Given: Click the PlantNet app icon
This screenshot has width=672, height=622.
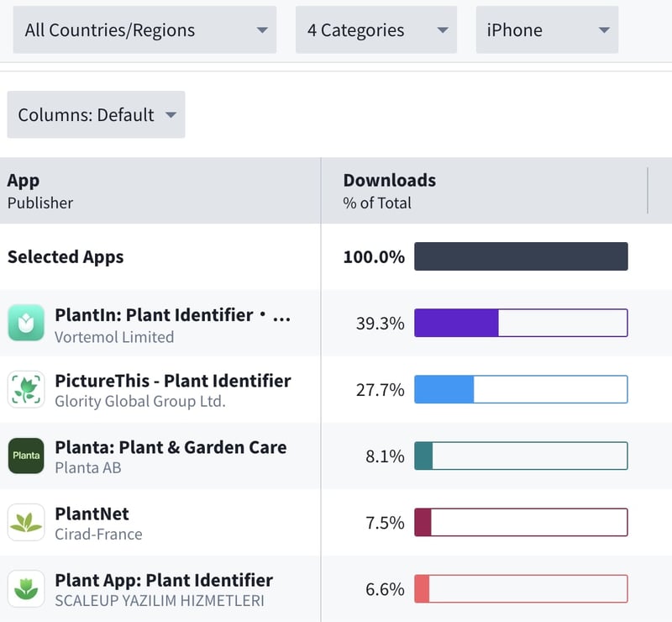Looking at the screenshot, I should coord(26,523).
